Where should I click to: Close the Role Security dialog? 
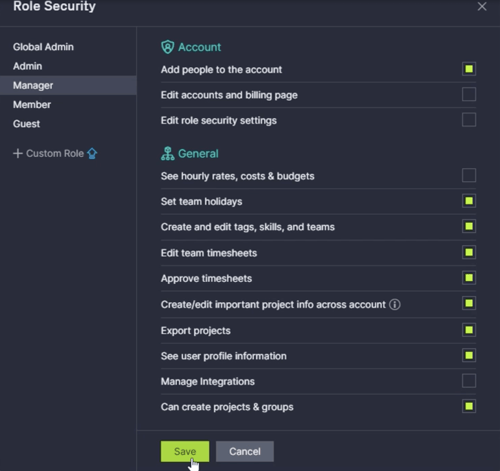click(482, 6)
